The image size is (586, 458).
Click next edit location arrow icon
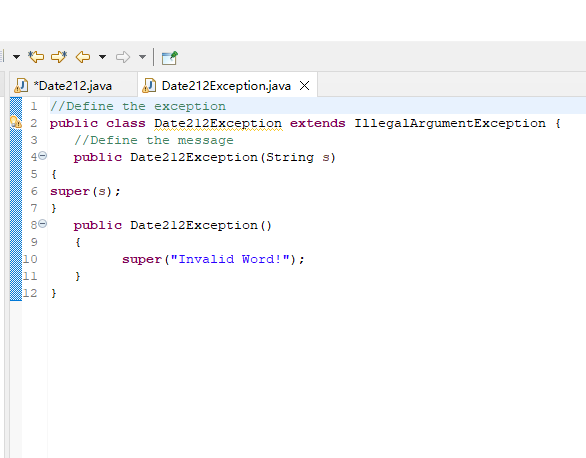(x=59, y=57)
